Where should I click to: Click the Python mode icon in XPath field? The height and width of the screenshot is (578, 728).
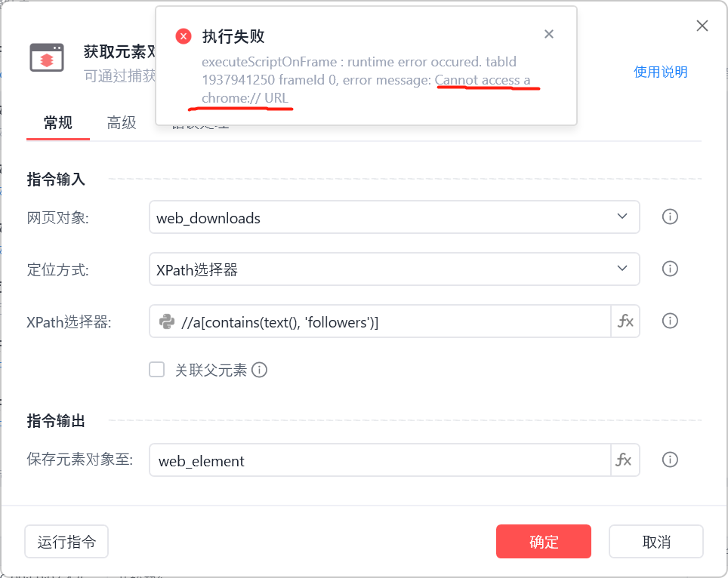tap(167, 321)
